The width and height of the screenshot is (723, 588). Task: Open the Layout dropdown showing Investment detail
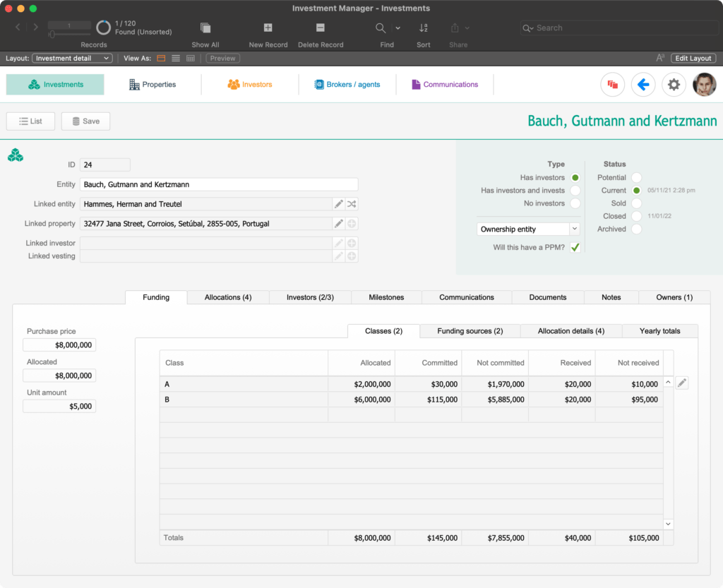tap(71, 58)
